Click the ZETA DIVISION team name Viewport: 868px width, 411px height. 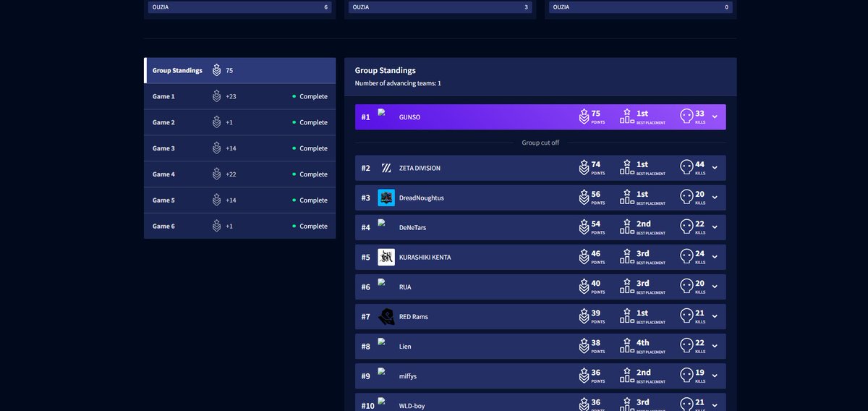tap(420, 169)
